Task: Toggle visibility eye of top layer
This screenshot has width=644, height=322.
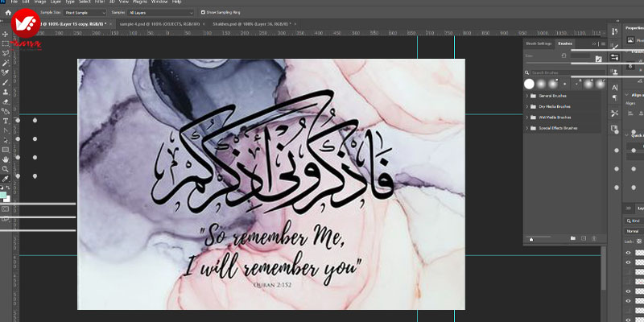Action: pyautogui.click(x=628, y=253)
